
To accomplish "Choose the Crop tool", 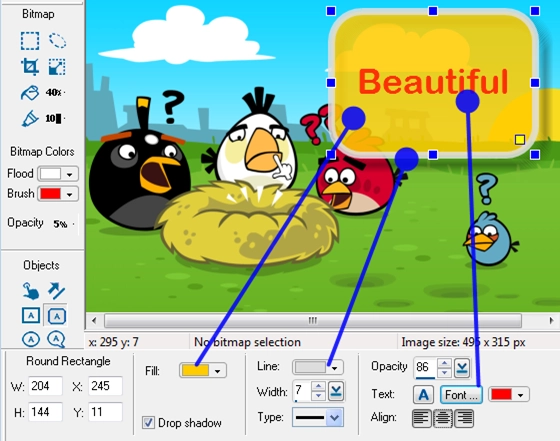I will tap(30, 67).
